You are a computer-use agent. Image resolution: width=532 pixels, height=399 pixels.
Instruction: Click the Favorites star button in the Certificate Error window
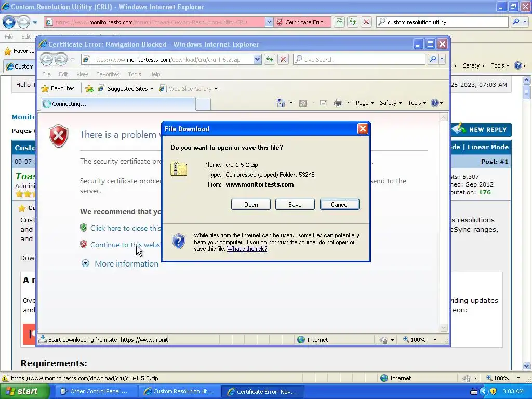(x=58, y=88)
